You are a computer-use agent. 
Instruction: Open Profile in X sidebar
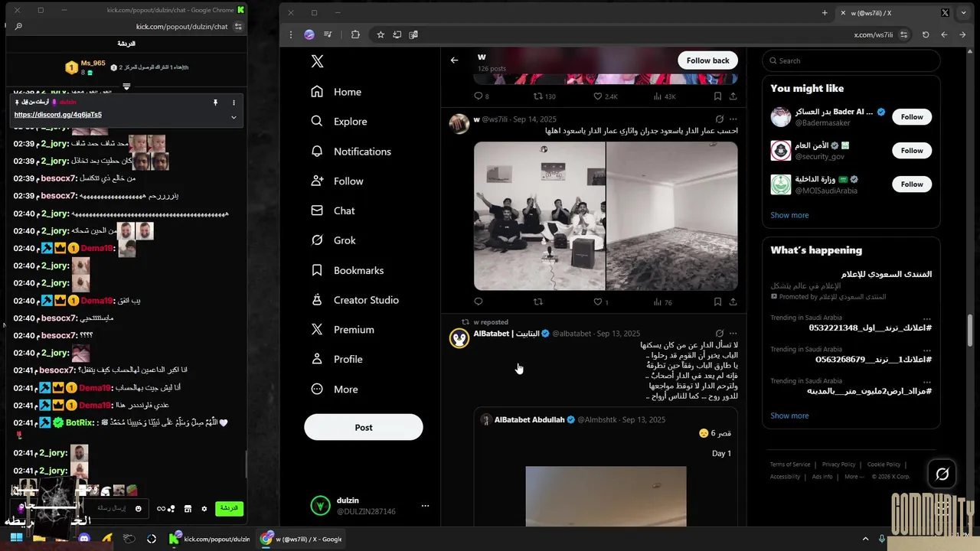(336, 359)
